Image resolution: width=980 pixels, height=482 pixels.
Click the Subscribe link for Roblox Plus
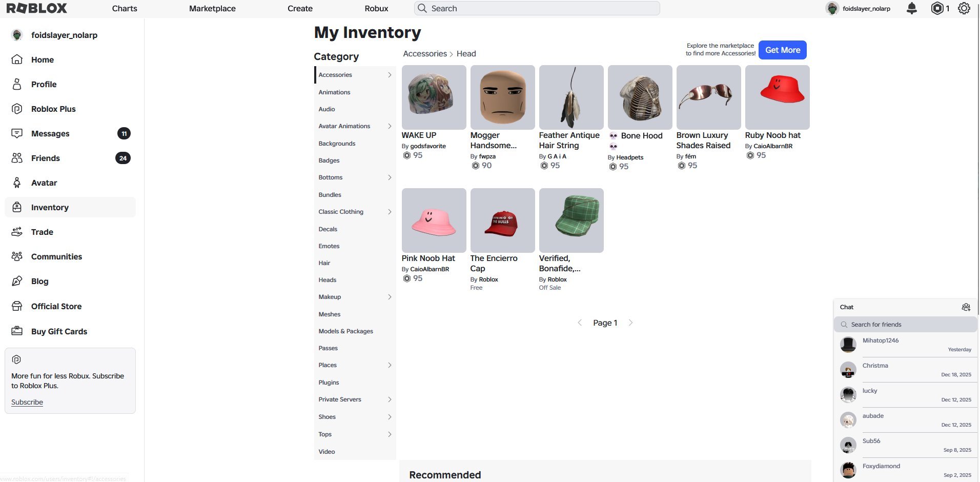click(27, 402)
